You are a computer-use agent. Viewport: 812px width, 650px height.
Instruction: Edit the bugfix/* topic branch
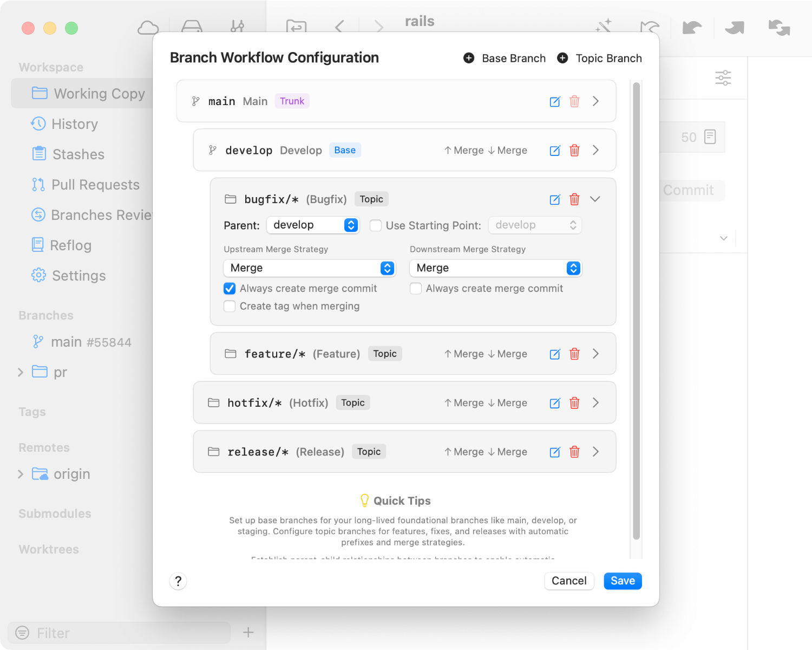point(555,199)
